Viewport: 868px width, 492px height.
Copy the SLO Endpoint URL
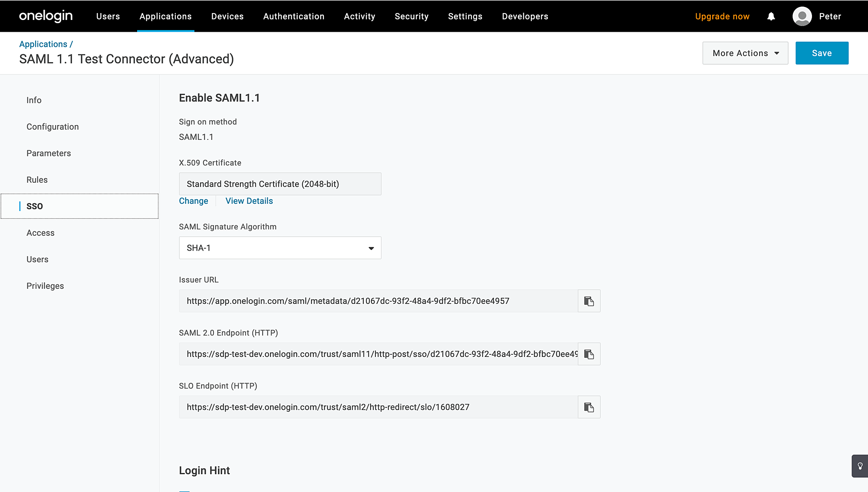coord(589,407)
